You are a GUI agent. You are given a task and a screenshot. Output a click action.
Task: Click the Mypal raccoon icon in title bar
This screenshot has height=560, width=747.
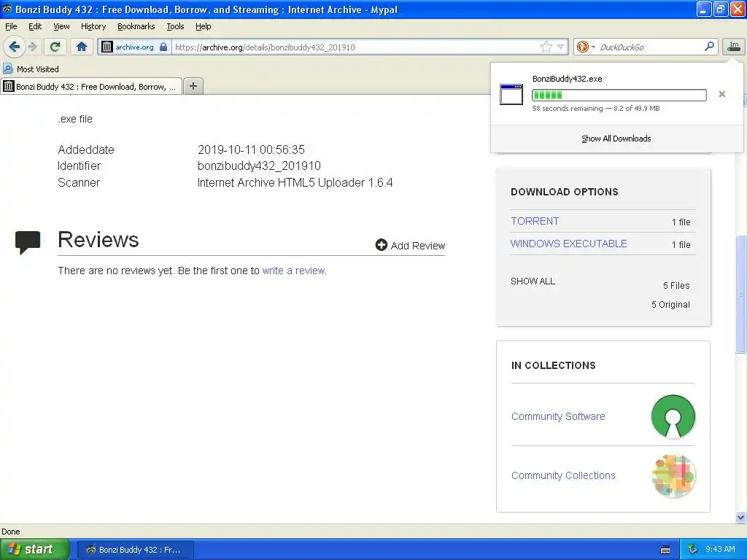(7, 9)
